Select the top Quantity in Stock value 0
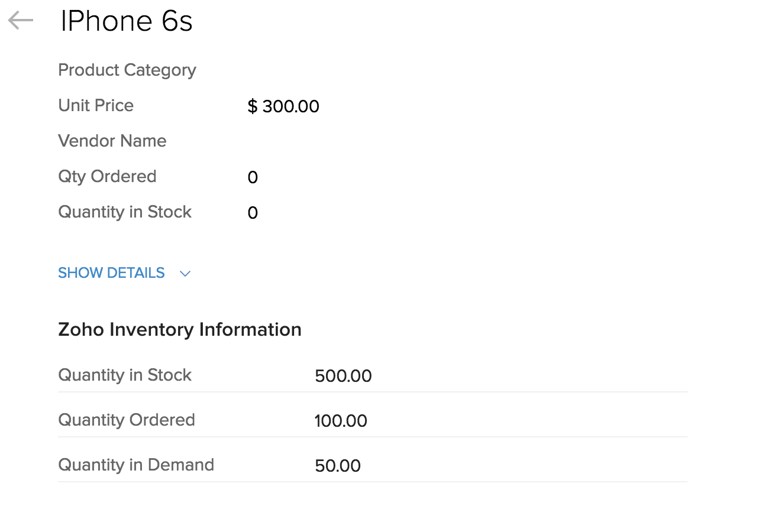The width and height of the screenshot is (762, 532). (253, 213)
